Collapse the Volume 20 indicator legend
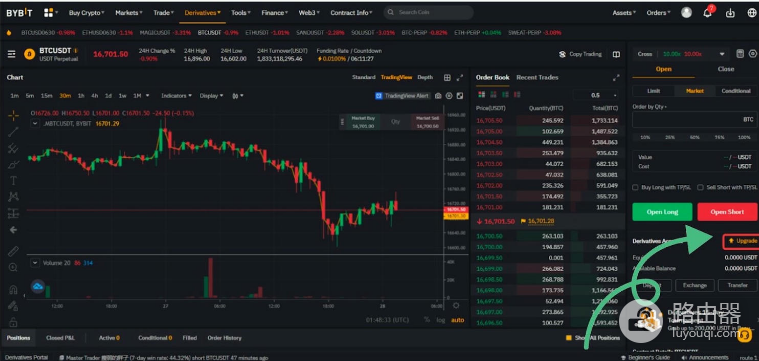Viewport: 759px width, 361px height. (35, 263)
